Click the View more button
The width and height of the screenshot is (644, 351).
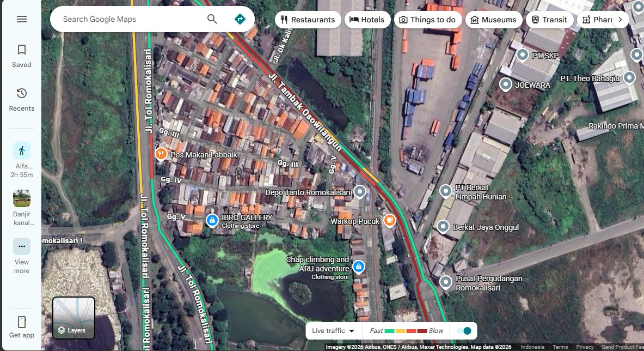(22, 256)
